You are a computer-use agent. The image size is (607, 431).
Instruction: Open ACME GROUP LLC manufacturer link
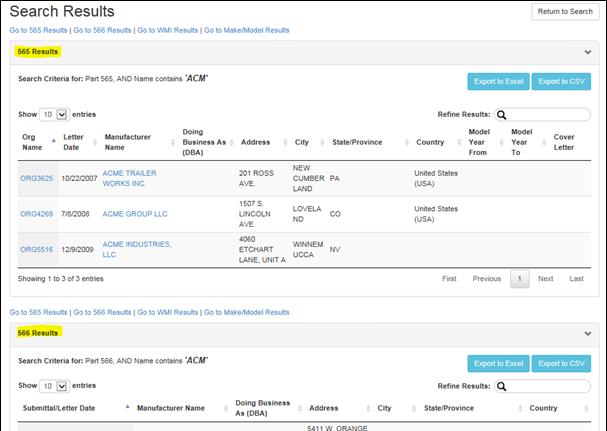(x=135, y=213)
